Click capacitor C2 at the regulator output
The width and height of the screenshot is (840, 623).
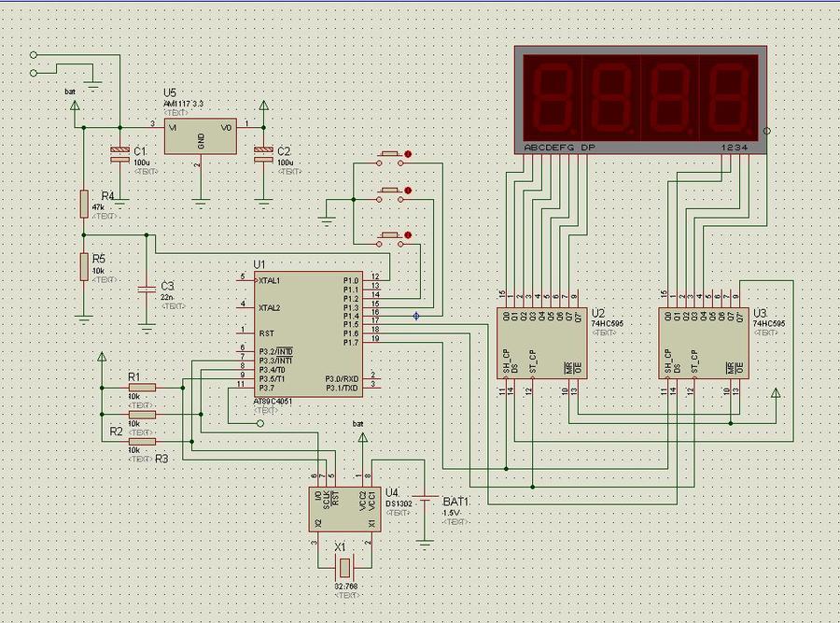(262, 154)
